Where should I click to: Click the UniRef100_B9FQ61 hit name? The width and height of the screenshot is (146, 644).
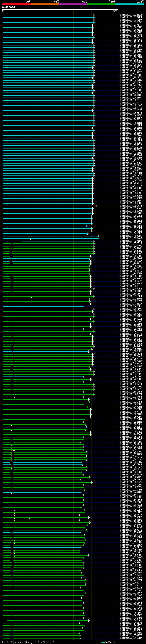tap(131, 40)
